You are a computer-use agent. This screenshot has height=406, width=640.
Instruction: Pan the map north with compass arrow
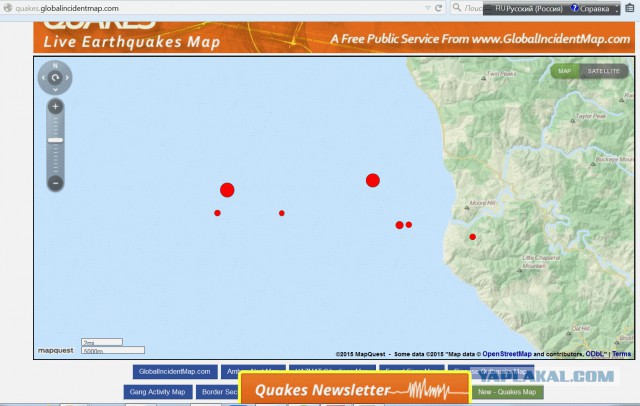55,65
